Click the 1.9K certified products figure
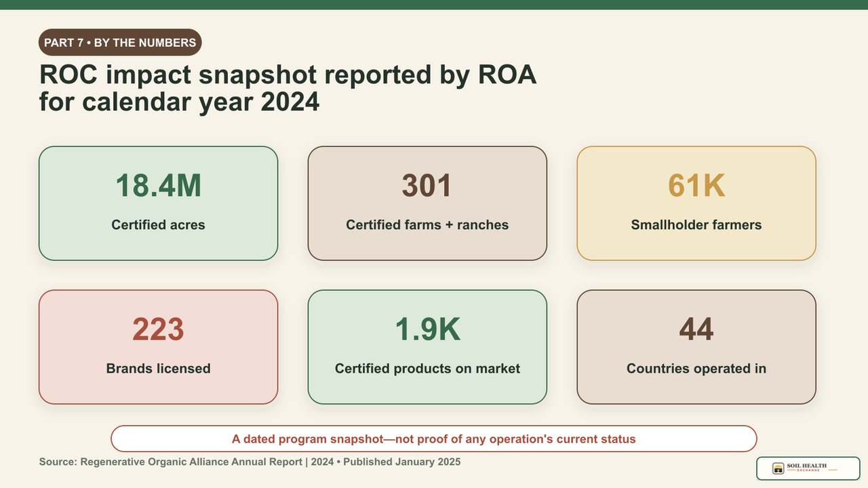The width and height of the screenshot is (868, 488). (x=427, y=329)
